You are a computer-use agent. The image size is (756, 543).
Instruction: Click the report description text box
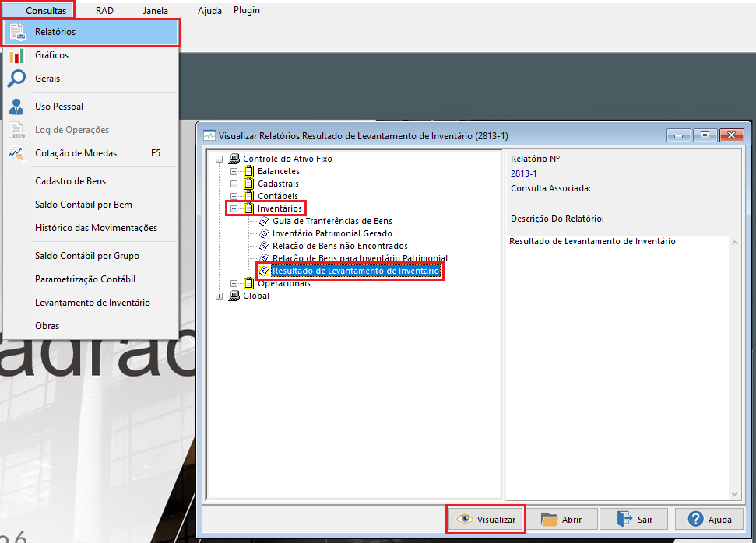pos(617,368)
